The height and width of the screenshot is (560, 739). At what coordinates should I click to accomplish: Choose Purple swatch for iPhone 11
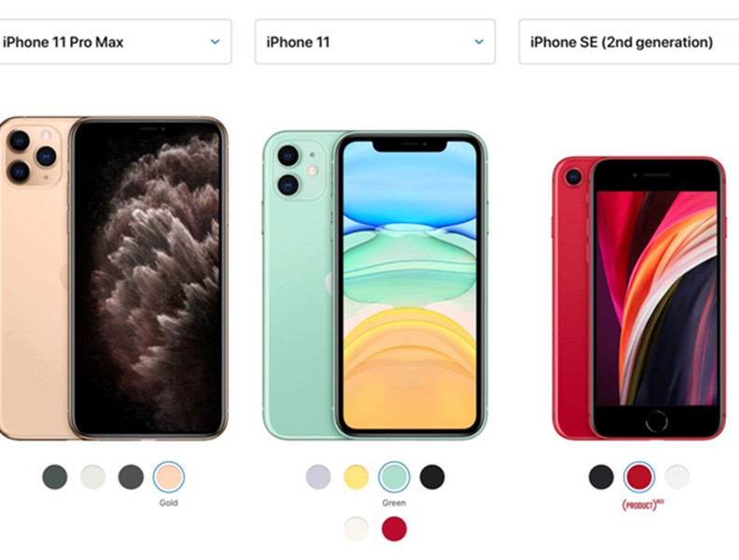point(318,477)
